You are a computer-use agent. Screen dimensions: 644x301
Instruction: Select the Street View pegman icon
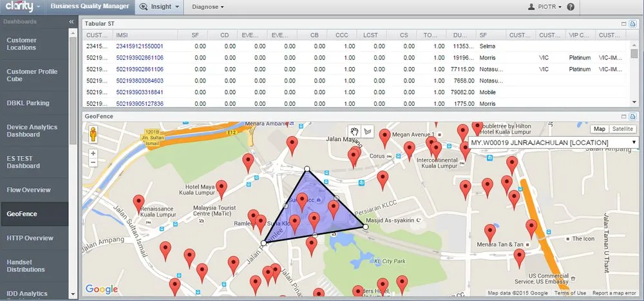(93, 134)
